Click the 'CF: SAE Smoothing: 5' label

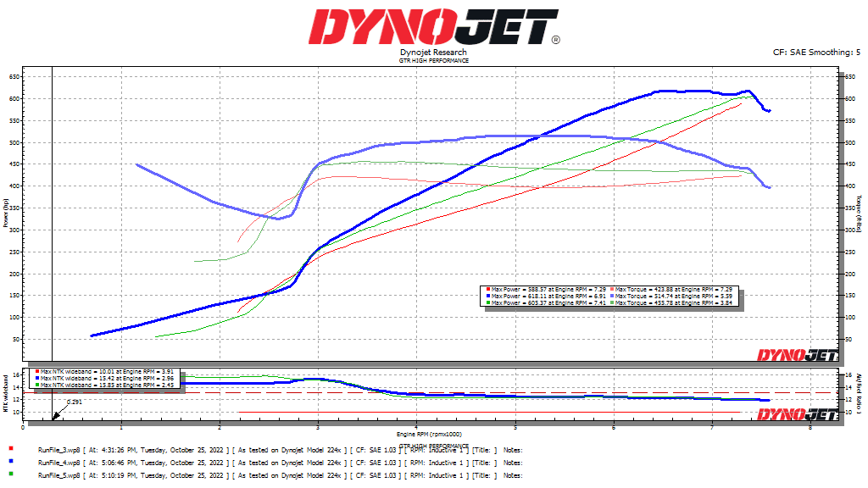pyautogui.click(x=816, y=52)
